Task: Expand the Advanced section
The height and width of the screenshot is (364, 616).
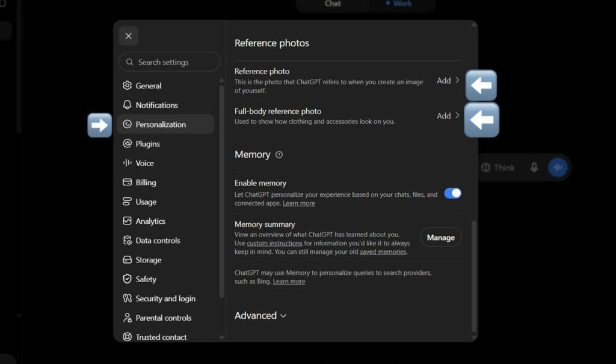Action: pyautogui.click(x=260, y=316)
